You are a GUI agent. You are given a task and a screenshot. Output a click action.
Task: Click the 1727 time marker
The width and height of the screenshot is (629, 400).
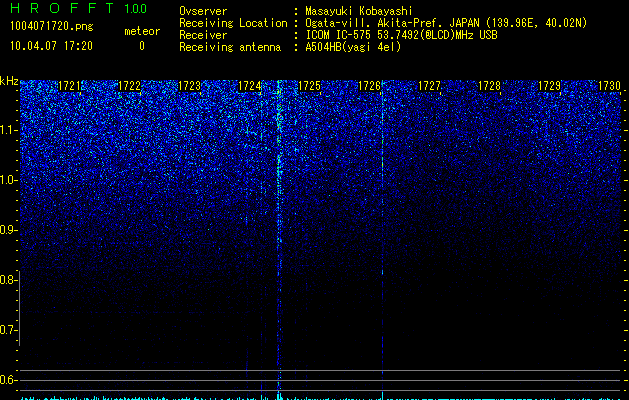click(x=430, y=86)
